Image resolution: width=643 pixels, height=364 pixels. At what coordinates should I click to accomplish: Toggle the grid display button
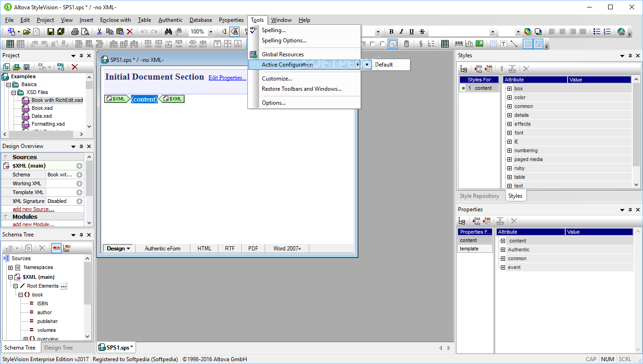point(528,44)
